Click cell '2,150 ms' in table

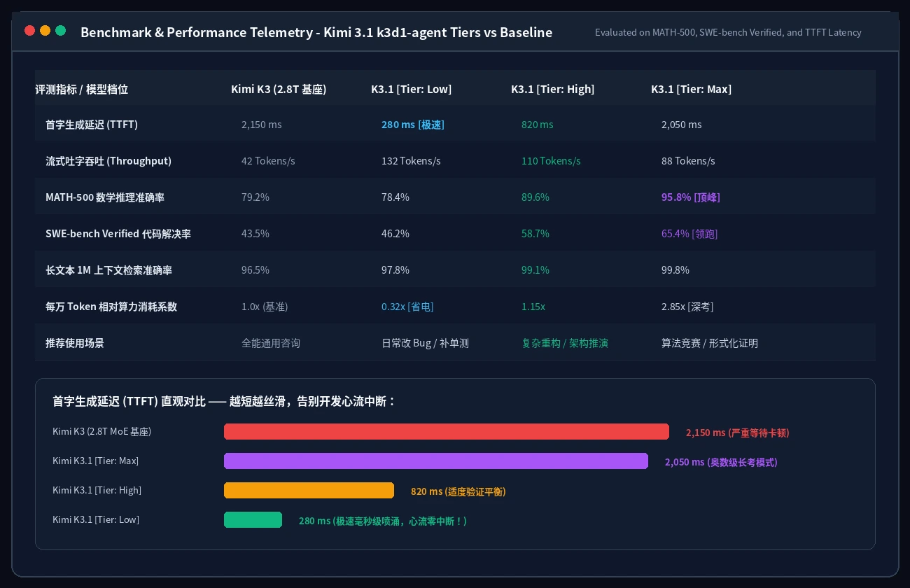coord(262,125)
